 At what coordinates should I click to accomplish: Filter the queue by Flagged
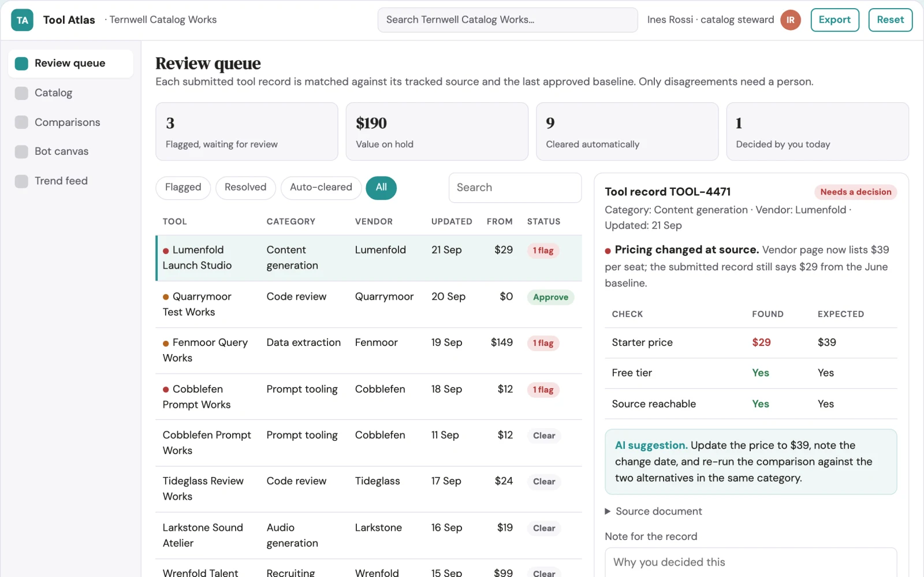tap(183, 188)
